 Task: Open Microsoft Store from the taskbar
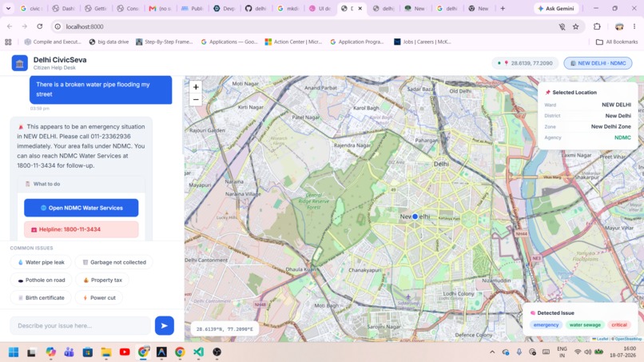coord(87,352)
